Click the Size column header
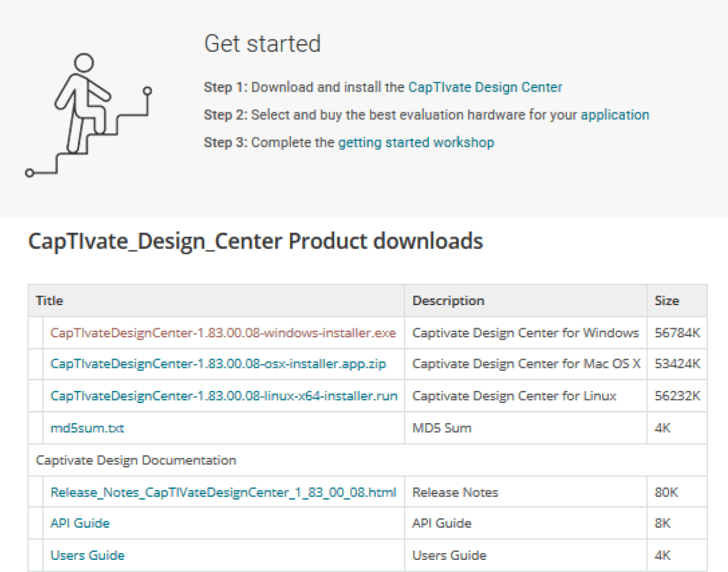 click(667, 300)
